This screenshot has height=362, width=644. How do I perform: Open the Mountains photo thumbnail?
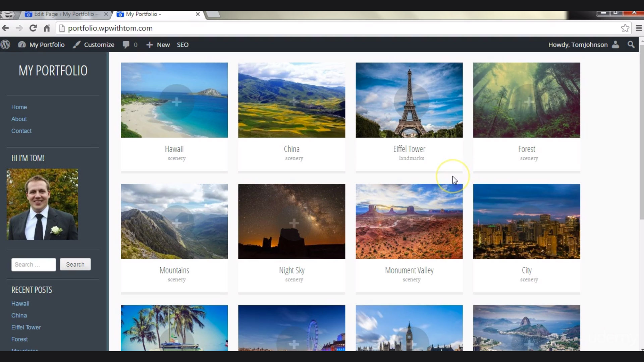tap(174, 221)
